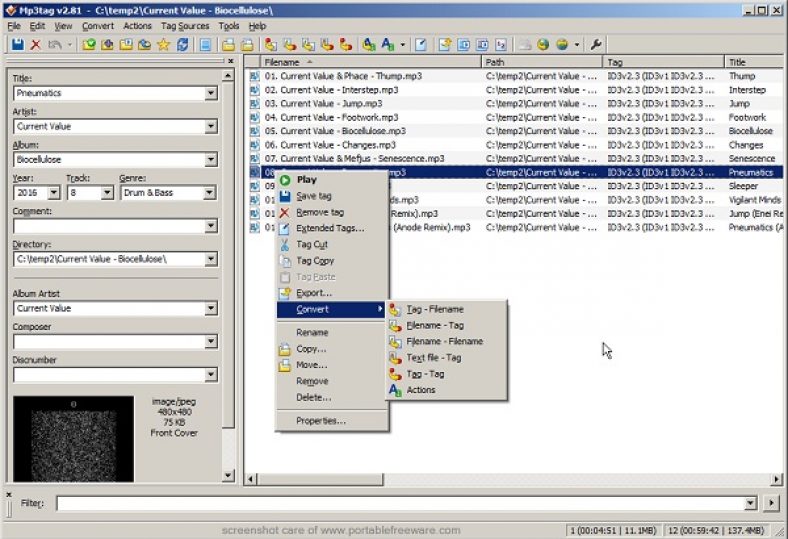Screen dimensions: 788x539
Task: Expand the Genre dropdown
Action: (x=210, y=193)
